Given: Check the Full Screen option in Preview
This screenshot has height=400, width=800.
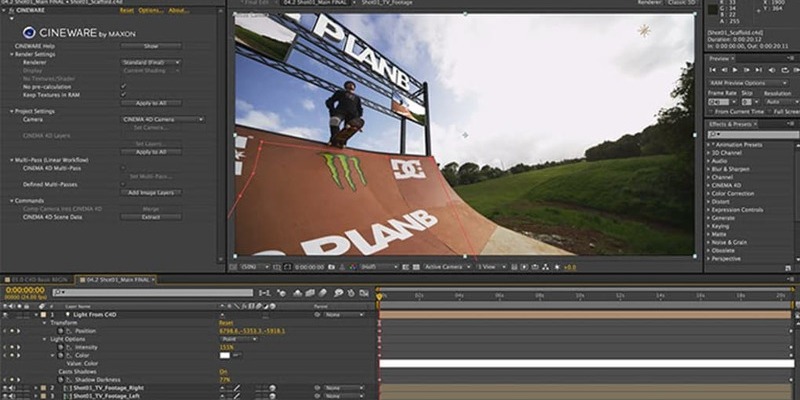Looking at the screenshot, I should [x=770, y=111].
